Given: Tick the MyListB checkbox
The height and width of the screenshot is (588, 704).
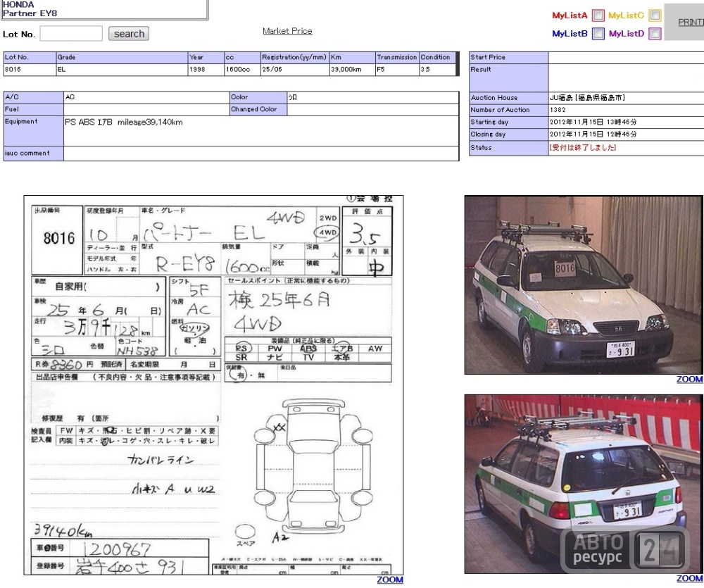Looking at the screenshot, I should [x=598, y=34].
